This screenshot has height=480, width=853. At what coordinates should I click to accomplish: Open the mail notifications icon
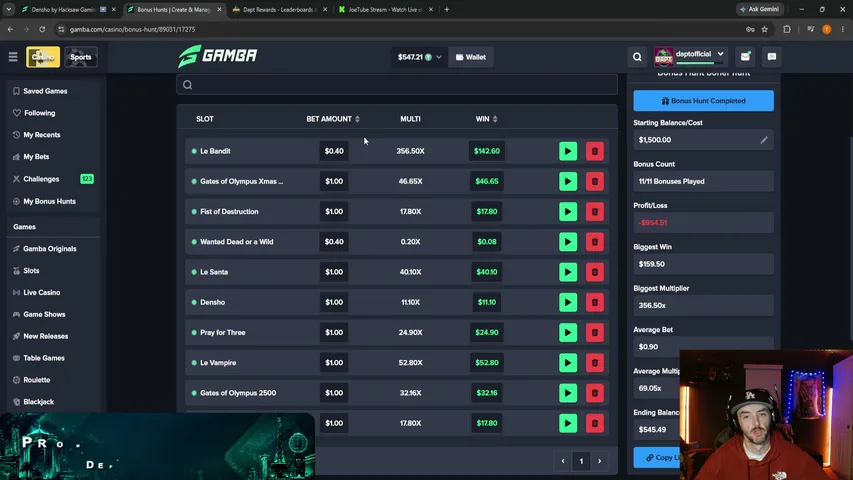click(745, 57)
